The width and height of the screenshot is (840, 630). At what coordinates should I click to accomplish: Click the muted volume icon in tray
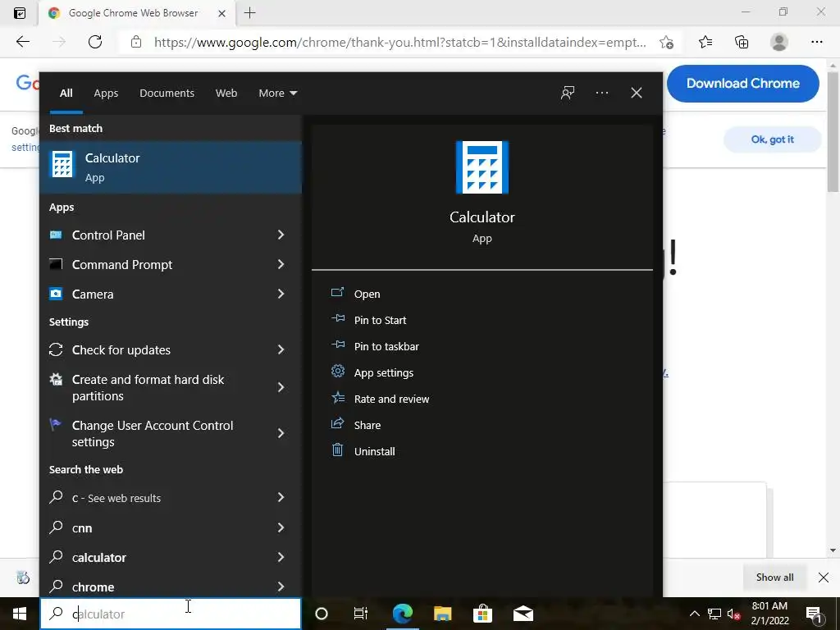(733, 614)
